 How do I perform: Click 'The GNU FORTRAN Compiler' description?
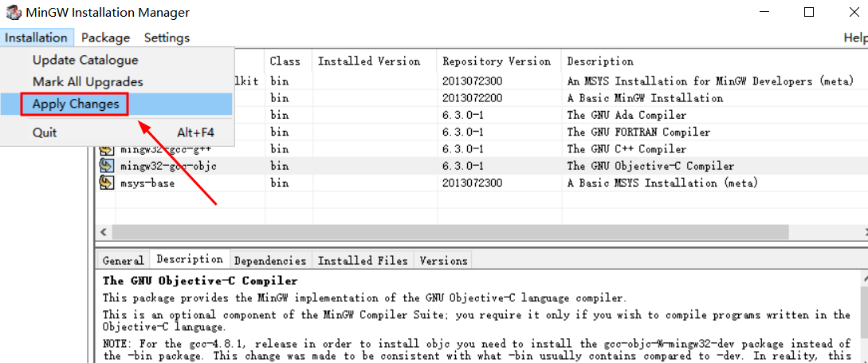(x=638, y=132)
